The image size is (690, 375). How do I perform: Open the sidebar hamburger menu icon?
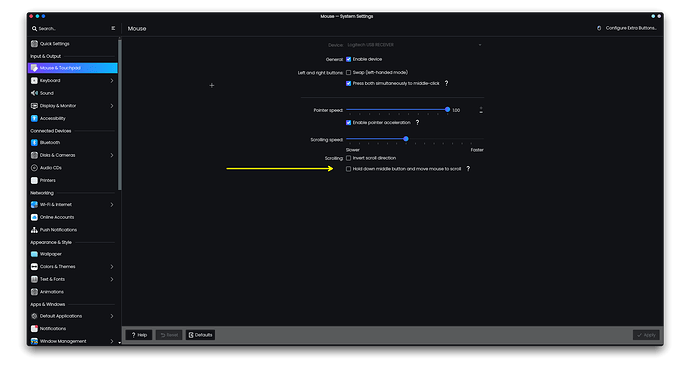coord(113,28)
